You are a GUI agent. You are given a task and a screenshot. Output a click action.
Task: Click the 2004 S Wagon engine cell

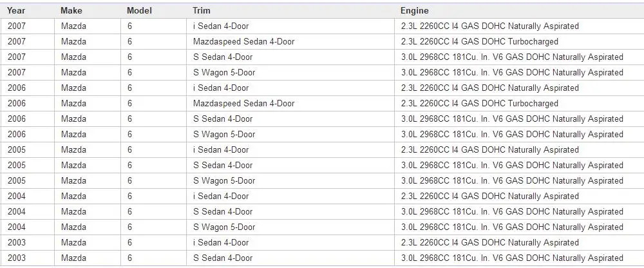coord(519,227)
